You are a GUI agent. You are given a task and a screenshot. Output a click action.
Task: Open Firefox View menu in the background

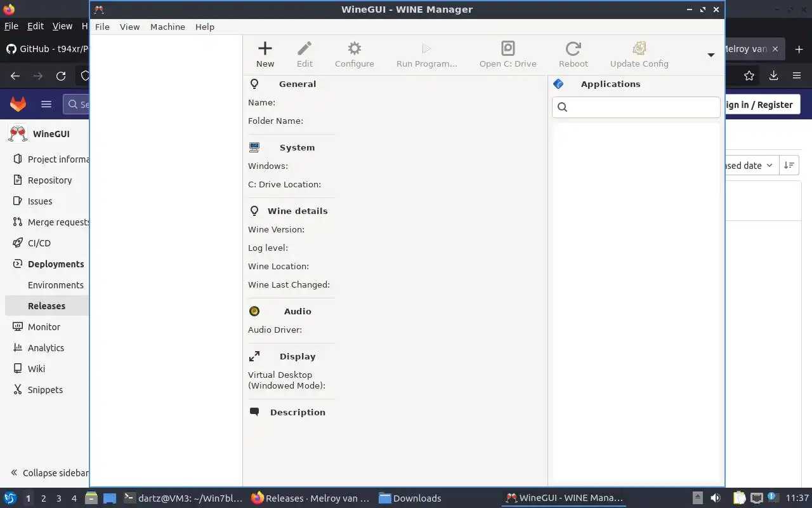62,26
